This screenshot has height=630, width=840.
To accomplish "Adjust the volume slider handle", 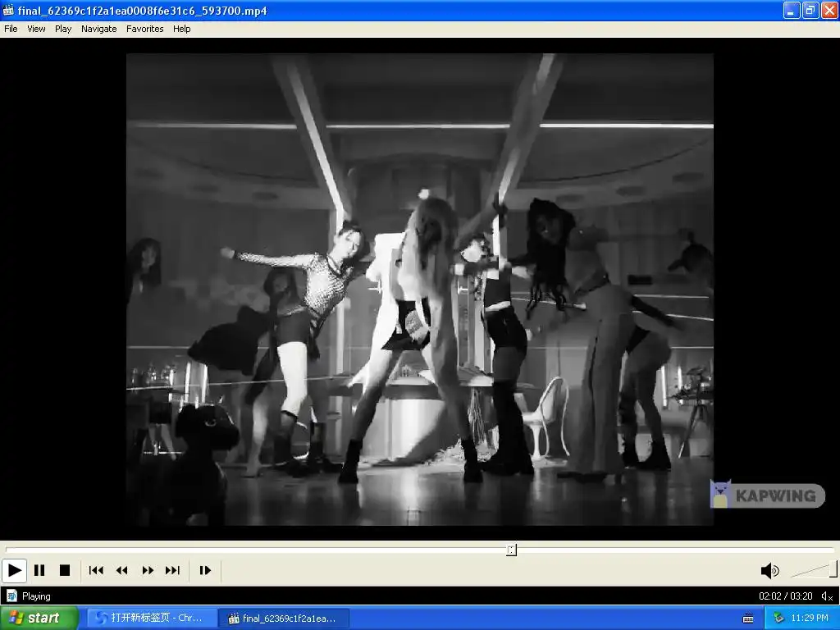I will (833, 569).
